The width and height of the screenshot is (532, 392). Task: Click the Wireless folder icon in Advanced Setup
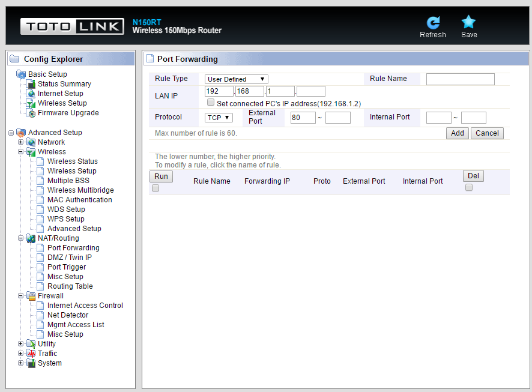(31, 152)
